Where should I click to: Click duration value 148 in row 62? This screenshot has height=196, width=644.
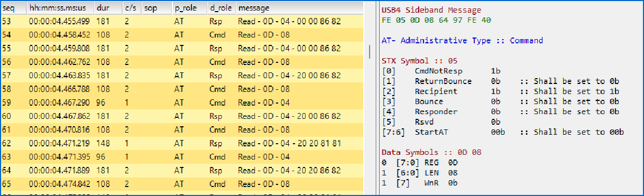(x=102, y=143)
